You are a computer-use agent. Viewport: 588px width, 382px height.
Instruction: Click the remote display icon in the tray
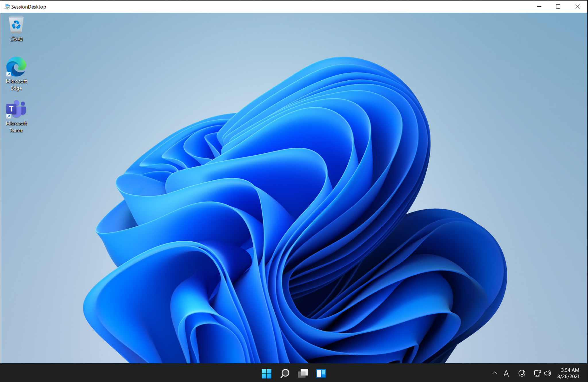point(537,373)
